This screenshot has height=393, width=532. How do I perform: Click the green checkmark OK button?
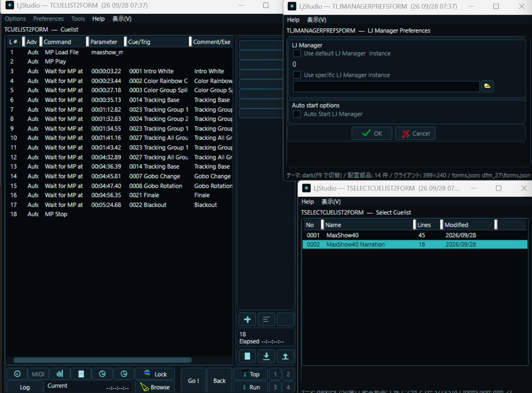[372, 133]
